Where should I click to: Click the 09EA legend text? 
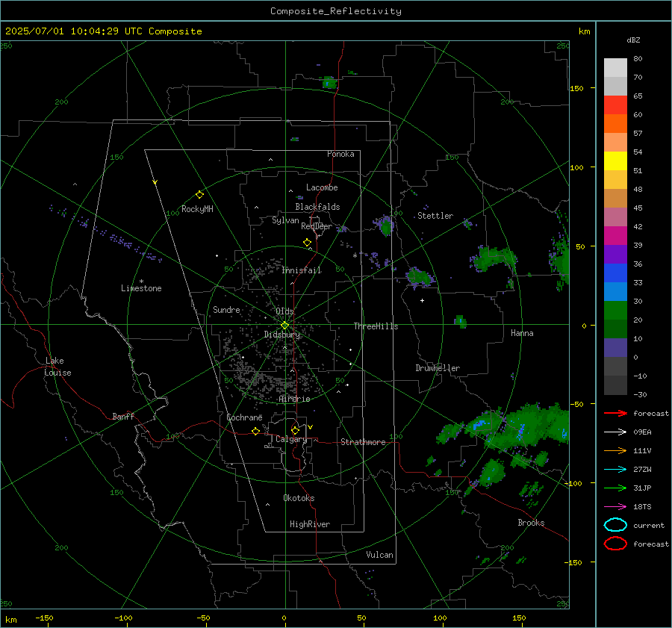(642, 432)
